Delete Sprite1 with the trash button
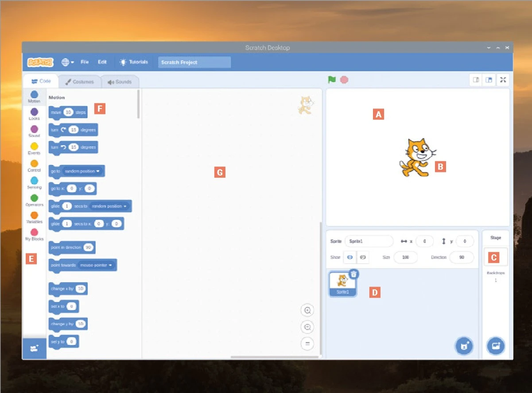 pyautogui.click(x=353, y=274)
